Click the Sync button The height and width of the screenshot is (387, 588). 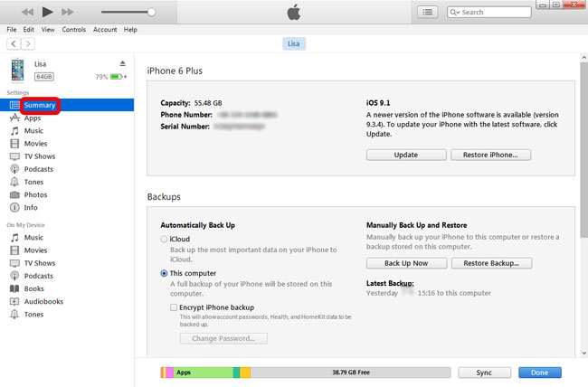(484, 373)
